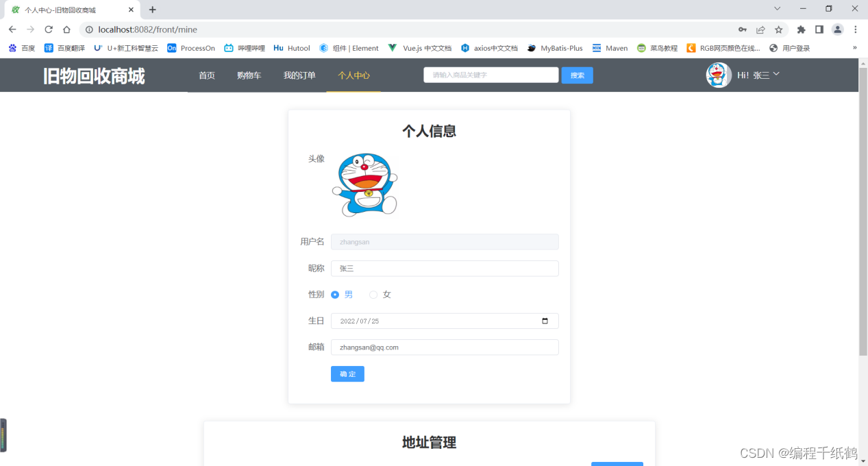Open Vue.js 中文文档 bookmark
The width and height of the screenshot is (868, 466).
[x=419, y=48]
